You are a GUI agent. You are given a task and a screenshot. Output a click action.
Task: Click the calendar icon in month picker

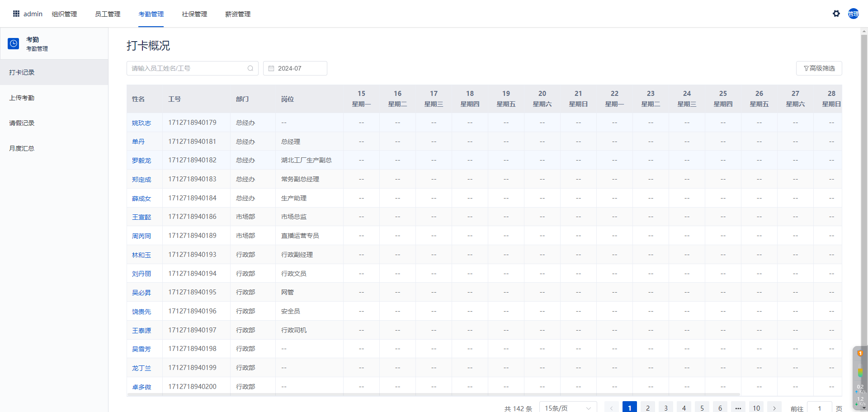click(x=271, y=68)
